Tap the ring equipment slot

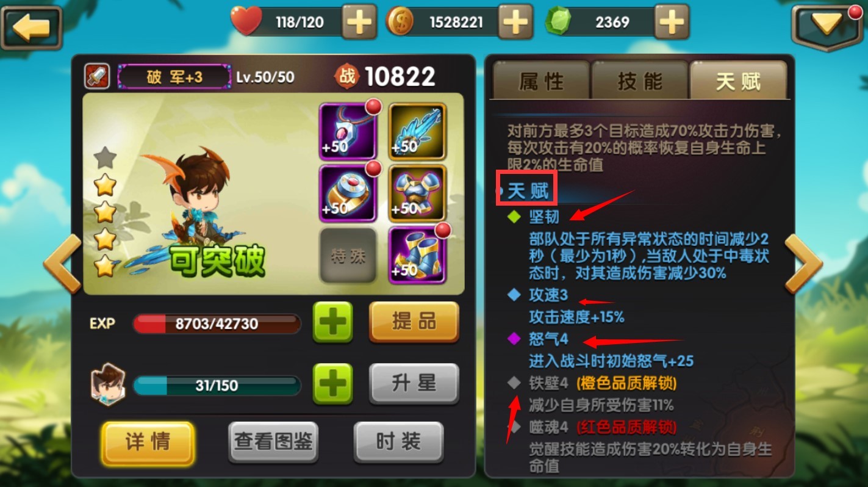348,193
